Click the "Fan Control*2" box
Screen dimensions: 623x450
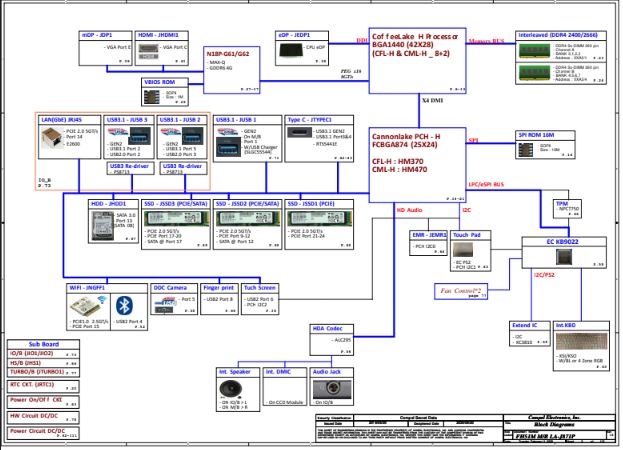[461, 292]
